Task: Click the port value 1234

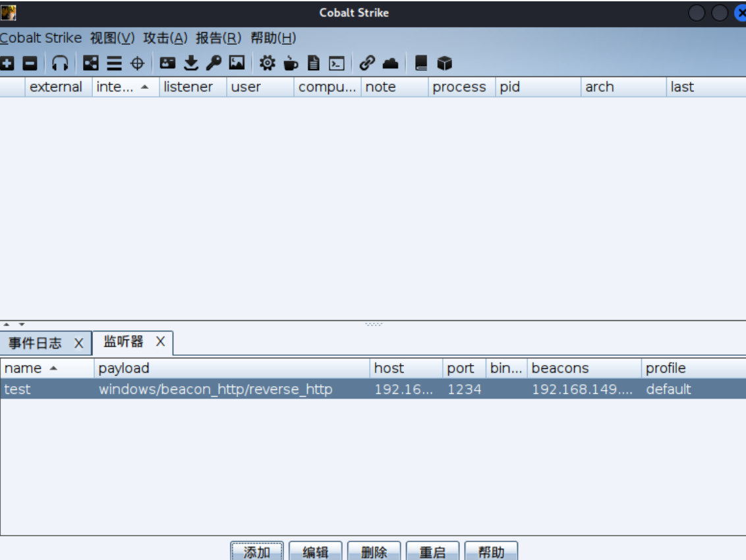Action: pyautogui.click(x=465, y=389)
